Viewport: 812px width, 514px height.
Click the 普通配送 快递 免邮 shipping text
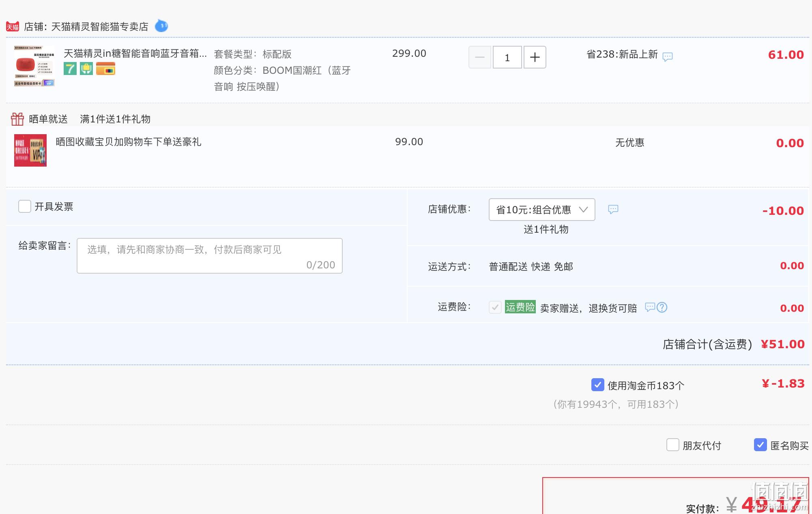pyautogui.click(x=531, y=267)
